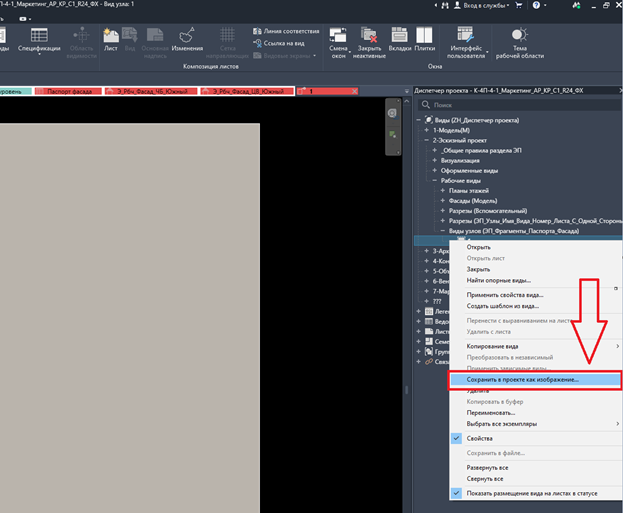Click the Autodesk account icon near window controls

(576, 5)
